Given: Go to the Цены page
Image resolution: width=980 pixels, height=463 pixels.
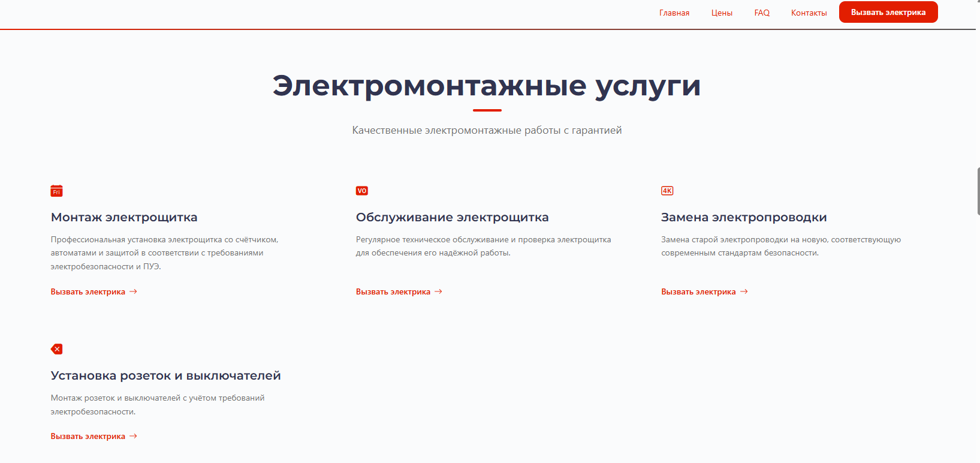Looking at the screenshot, I should point(722,13).
